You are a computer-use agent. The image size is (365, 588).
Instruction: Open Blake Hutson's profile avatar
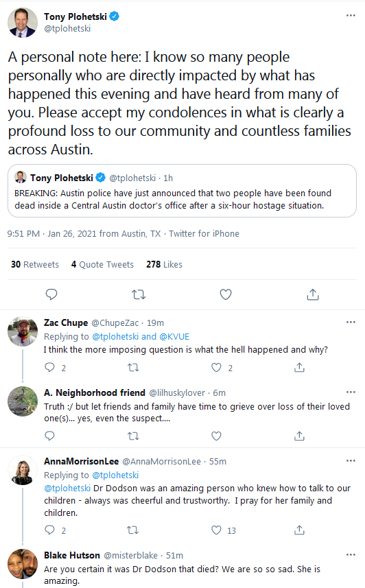pyautogui.click(x=23, y=564)
